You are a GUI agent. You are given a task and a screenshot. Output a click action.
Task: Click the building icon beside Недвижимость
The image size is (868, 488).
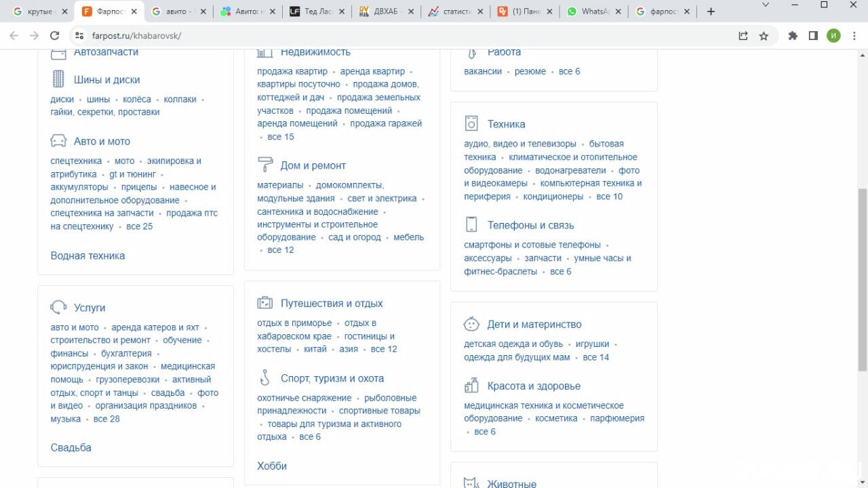tap(265, 52)
